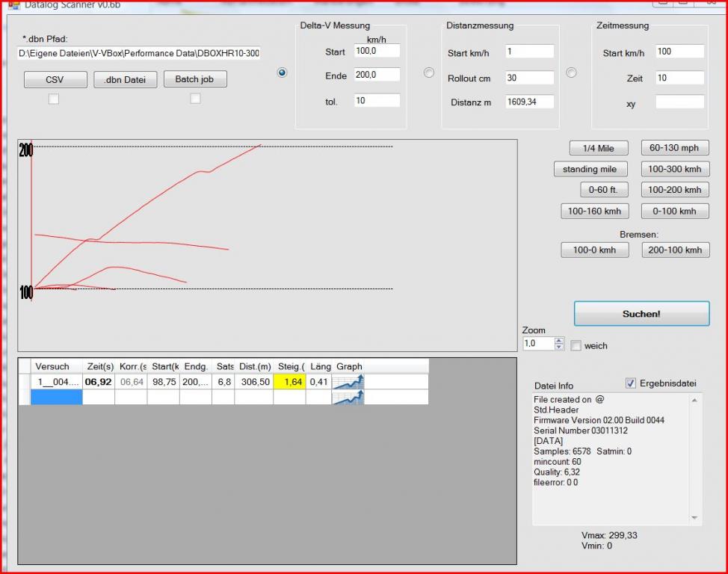This screenshot has height=574, width=728.
Task: Select the Delta-V Messung radio button
Action: click(x=282, y=72)
